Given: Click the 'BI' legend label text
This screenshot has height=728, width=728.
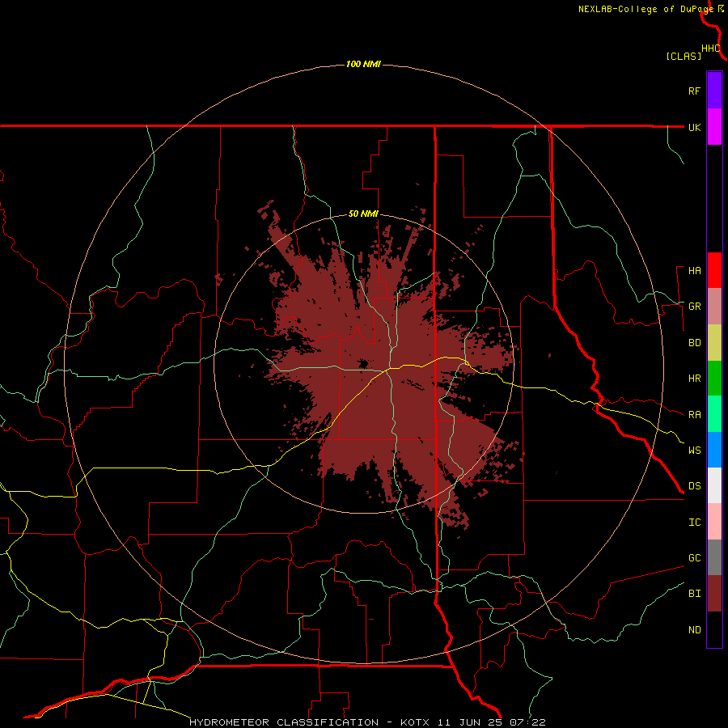Looking at the screenshot, I should (694, 594).
